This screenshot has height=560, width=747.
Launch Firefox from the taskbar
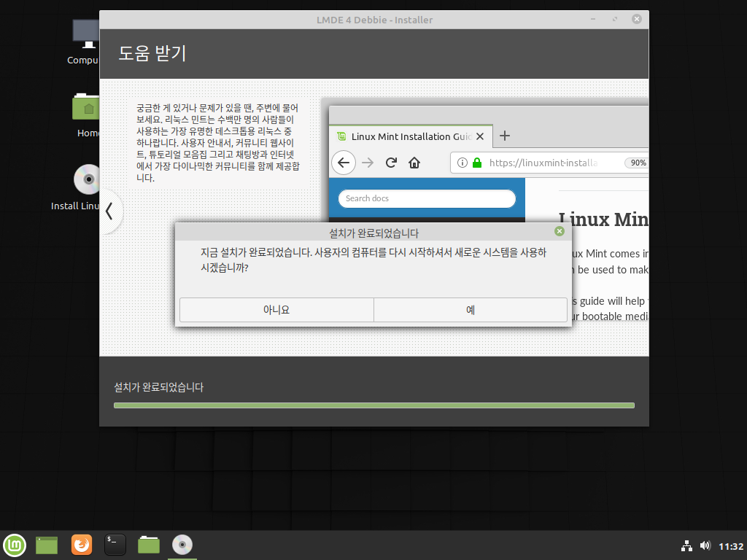pos(82,545)
